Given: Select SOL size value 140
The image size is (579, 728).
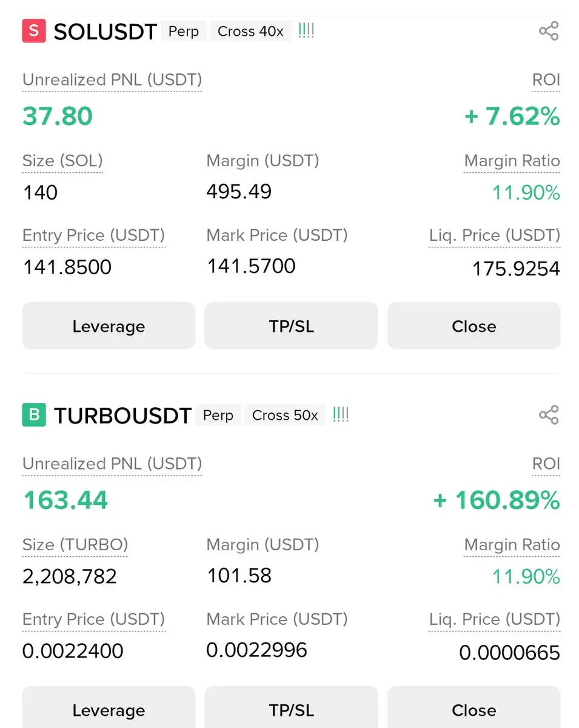Looking at the screenshot, I should [x=40, y=193].
